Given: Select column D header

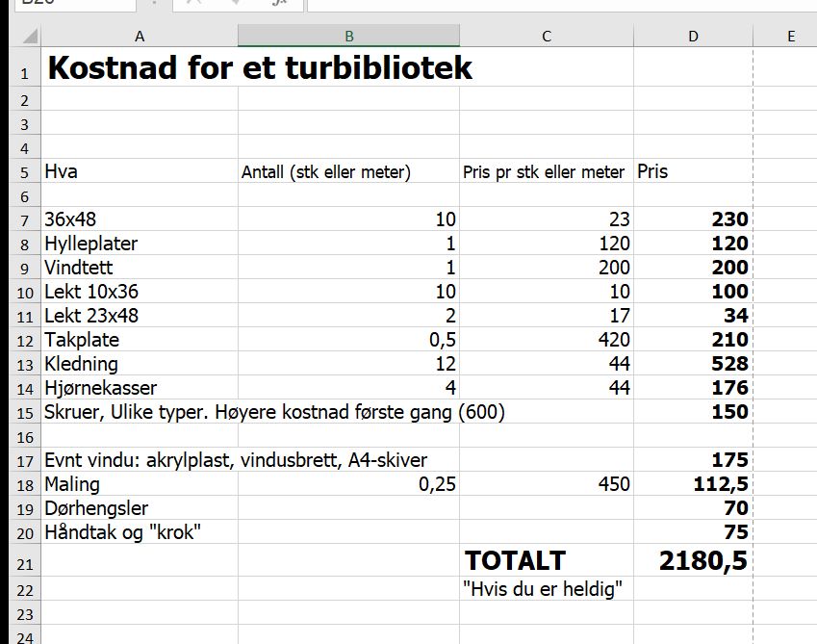Looking at the screenshot, I should click(693, 36).
